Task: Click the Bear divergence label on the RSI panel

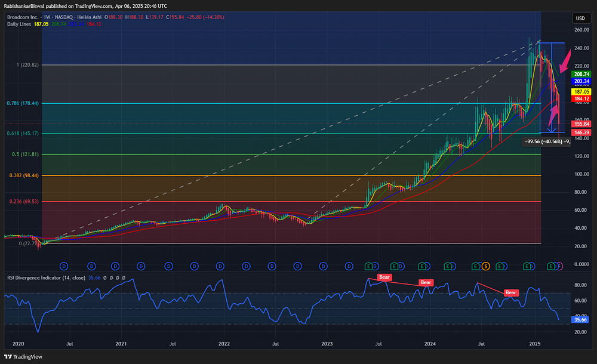Action: click(384, 277)
